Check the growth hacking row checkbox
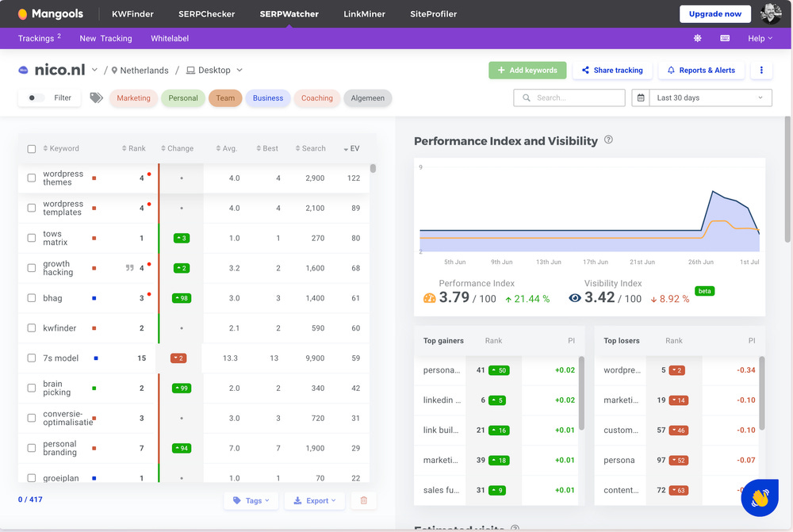This screenshot has width=793, height=532. point(32,268)
